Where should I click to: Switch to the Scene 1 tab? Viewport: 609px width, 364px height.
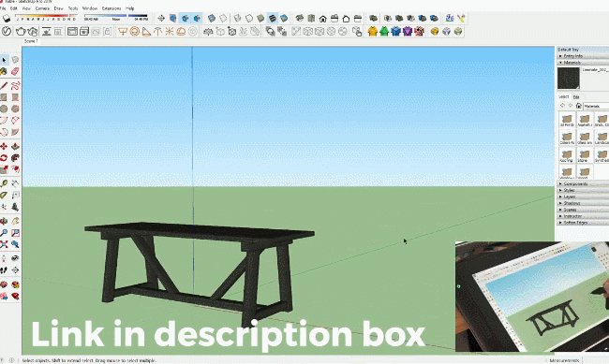point(31,41)
